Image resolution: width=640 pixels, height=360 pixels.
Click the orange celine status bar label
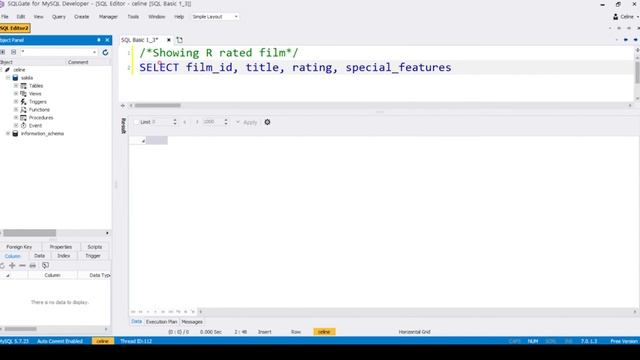102,341
